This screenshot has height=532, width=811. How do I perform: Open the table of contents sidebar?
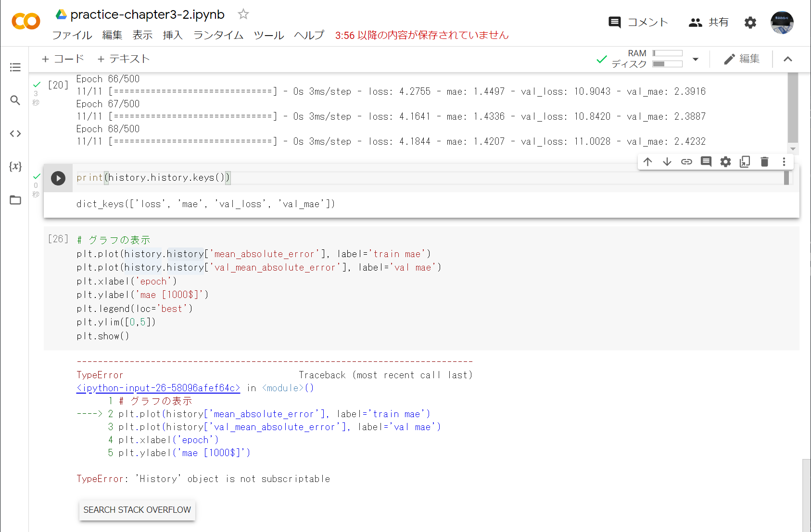(x=15, y=67)
